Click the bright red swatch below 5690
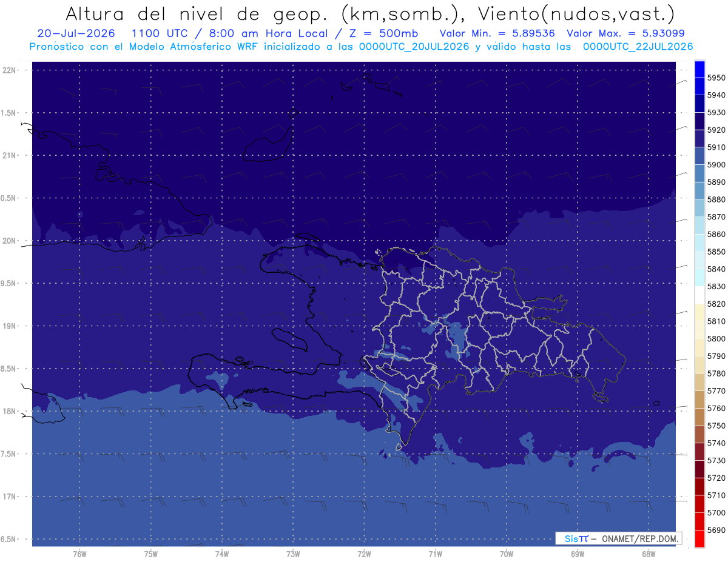Screen dimensions: 728x562 tap(699, 538)
